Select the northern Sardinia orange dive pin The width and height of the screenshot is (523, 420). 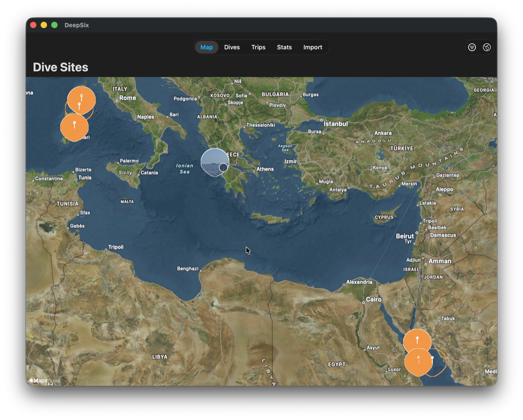coord(81,100)
